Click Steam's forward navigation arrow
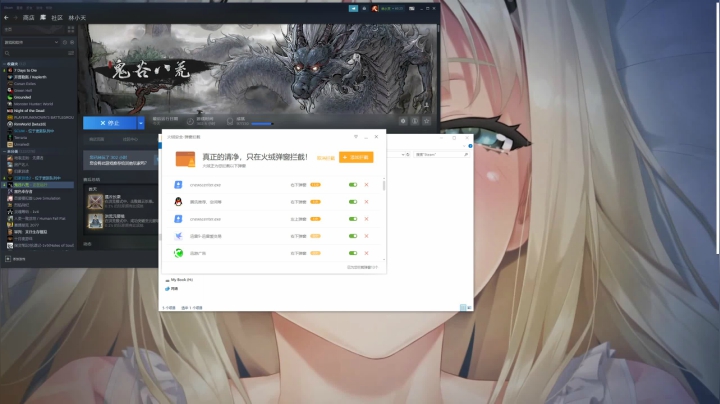 [15, 18]
